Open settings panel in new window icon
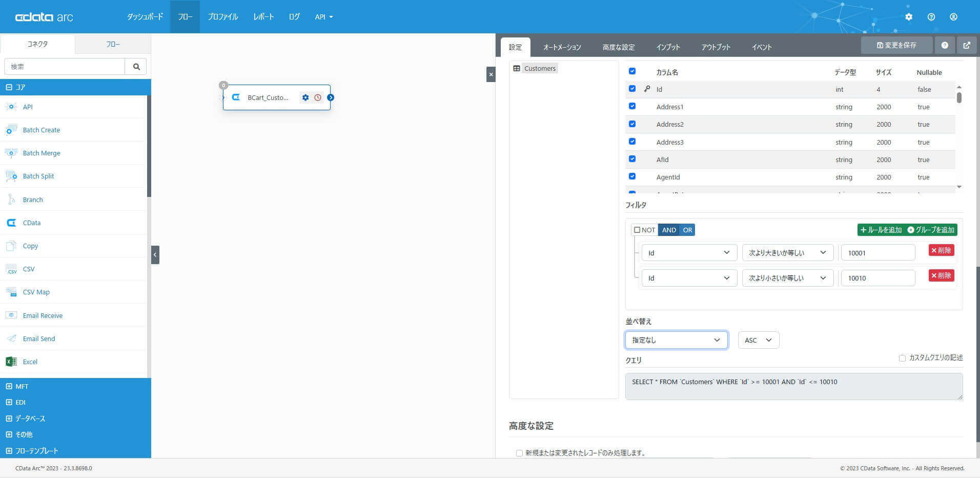 [967, 45]
